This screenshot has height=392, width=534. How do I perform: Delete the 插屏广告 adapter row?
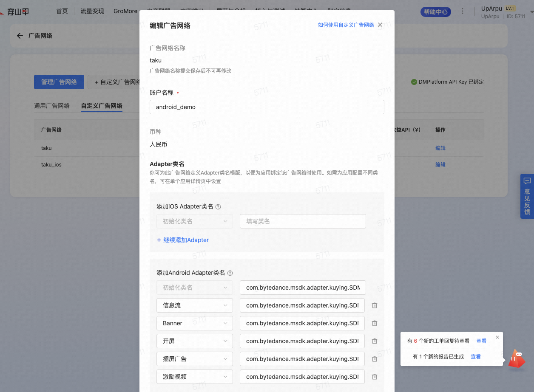[375, 359]
